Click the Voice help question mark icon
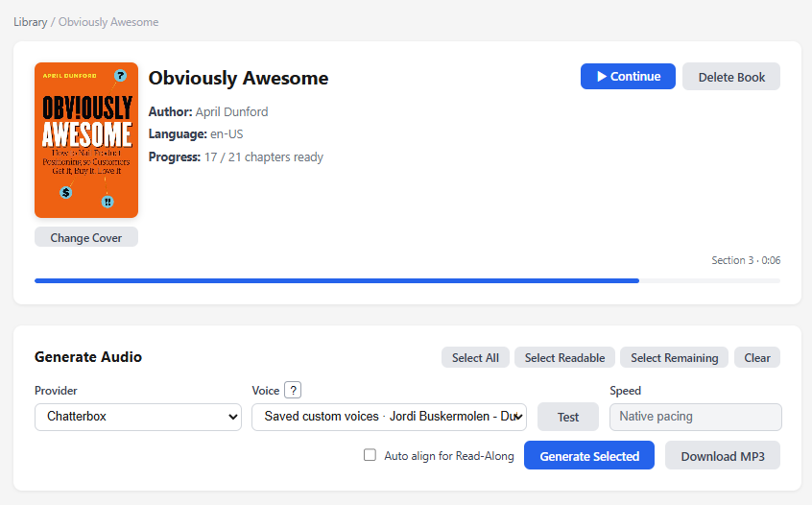The width and height of the screenshot is (812, 505). (293, 390)
